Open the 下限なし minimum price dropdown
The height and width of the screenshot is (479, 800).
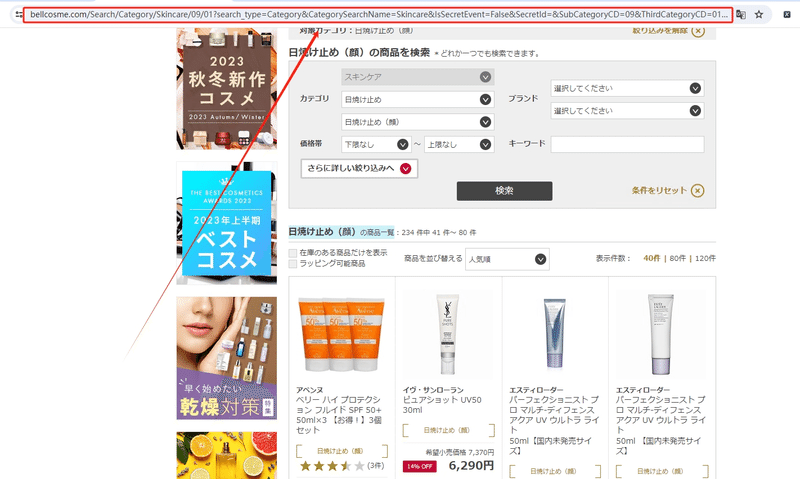376,144
